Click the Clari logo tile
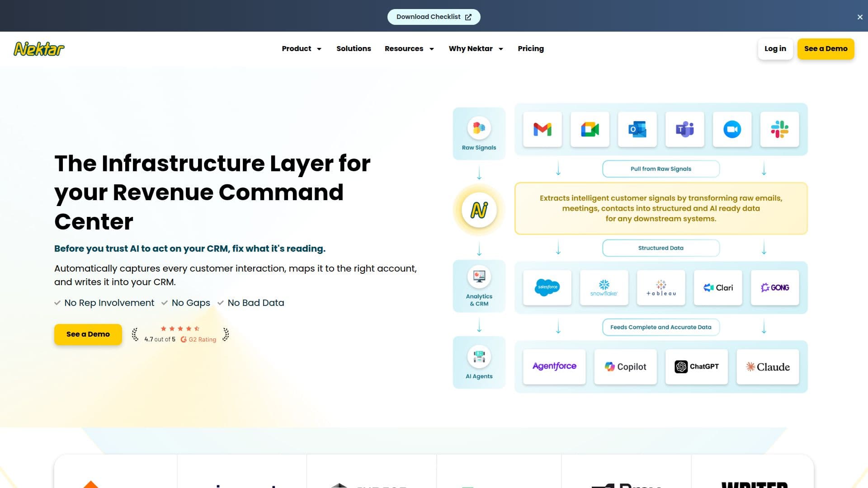 point(718,287)
